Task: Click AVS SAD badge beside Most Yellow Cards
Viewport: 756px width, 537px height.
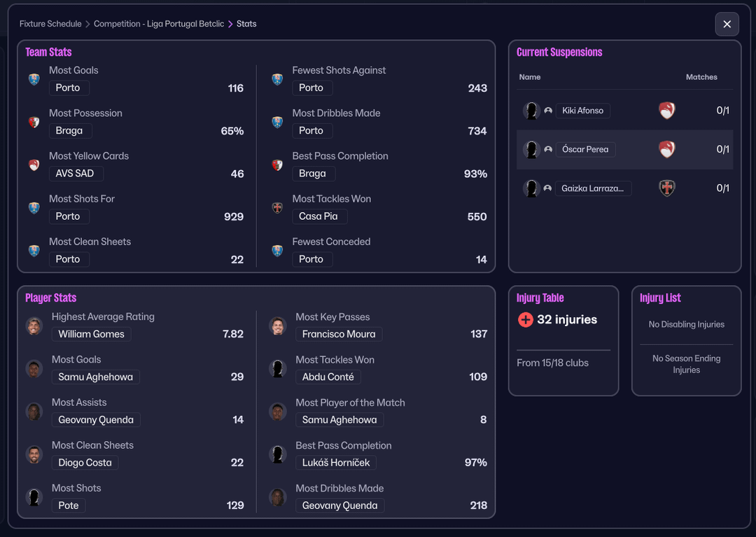Action: [x=34, y=165]
